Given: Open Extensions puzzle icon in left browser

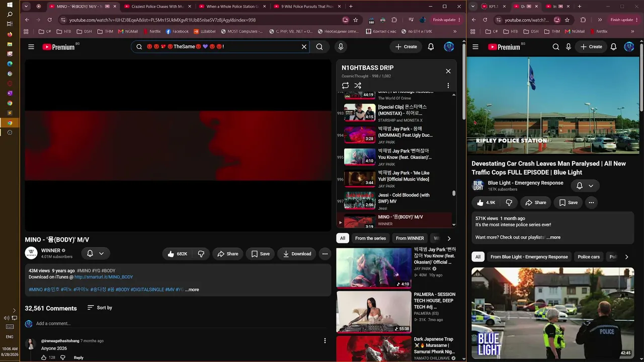Looking at the screenshot, I should click(x=394, y=20).
